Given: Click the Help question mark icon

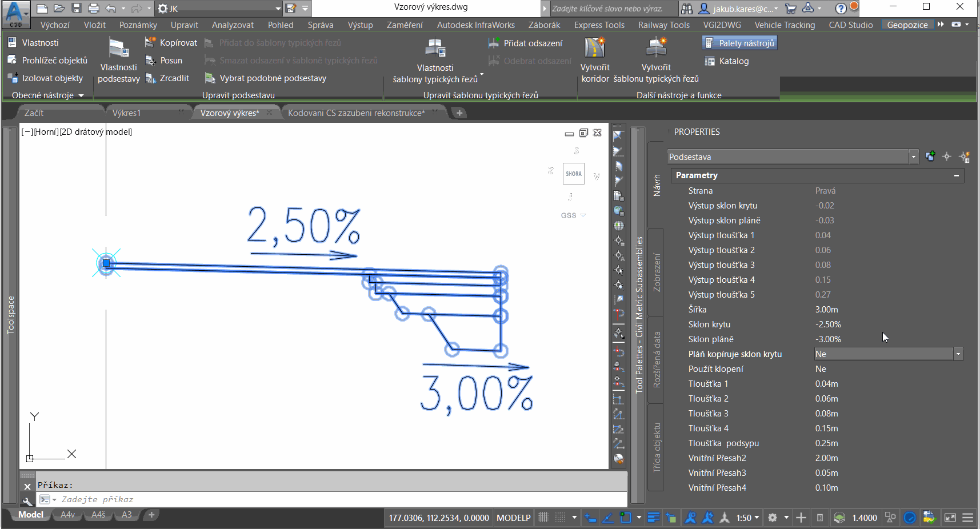Looking at the screenshot, I should tap(841, 9).
